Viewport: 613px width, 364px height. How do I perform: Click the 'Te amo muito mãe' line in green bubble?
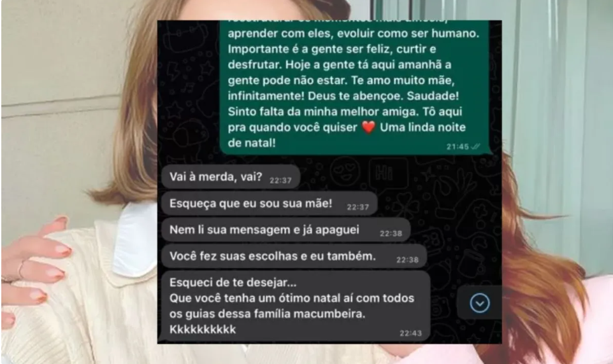(402, 80)
